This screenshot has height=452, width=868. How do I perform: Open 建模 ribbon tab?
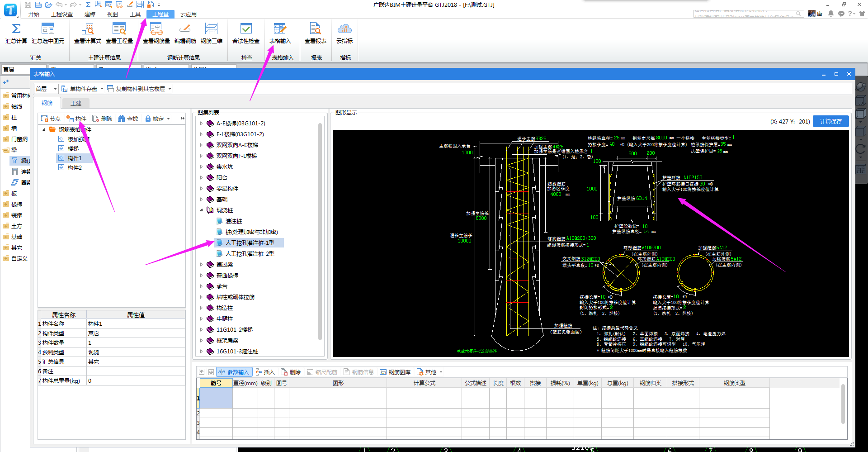90,14
